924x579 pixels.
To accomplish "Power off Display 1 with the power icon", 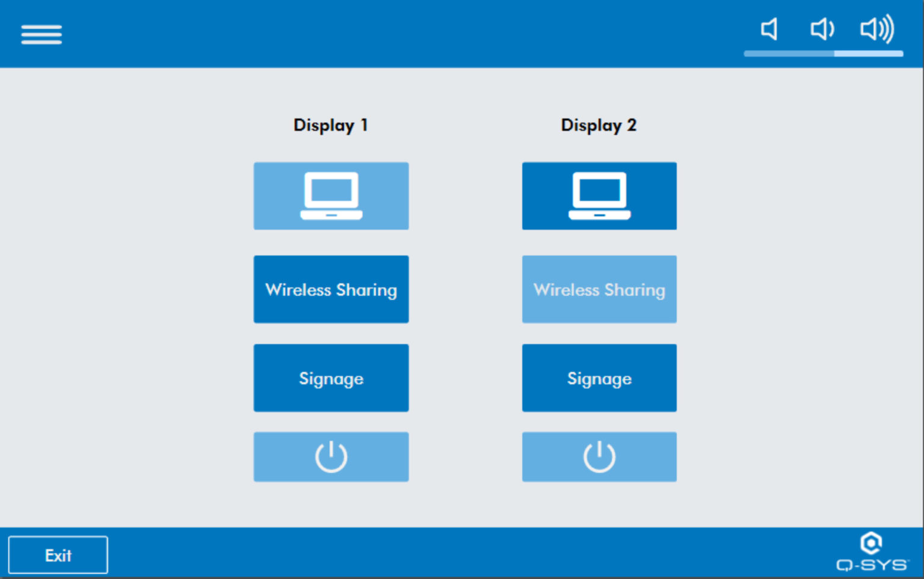I will [x=331, y=456].
